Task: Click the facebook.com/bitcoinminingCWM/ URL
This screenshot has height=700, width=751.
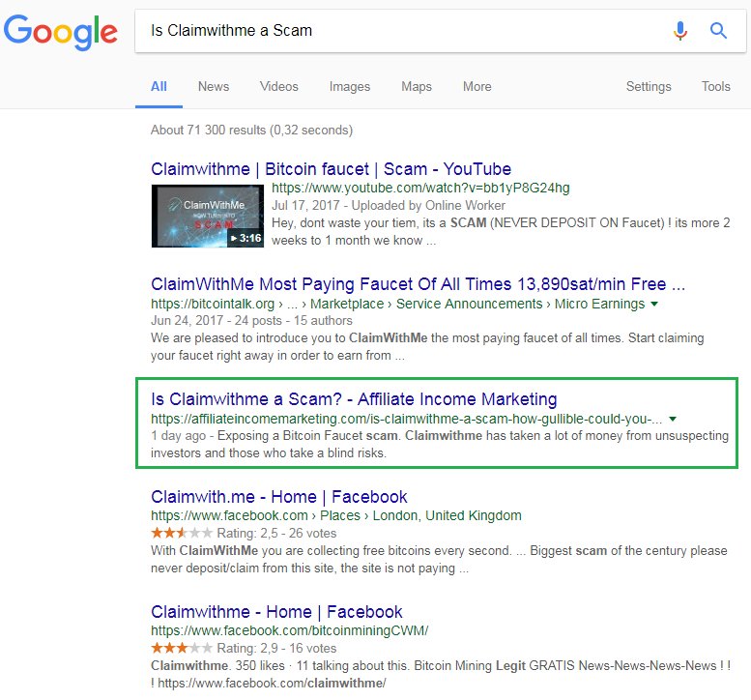Action: (x=289, y=630)
